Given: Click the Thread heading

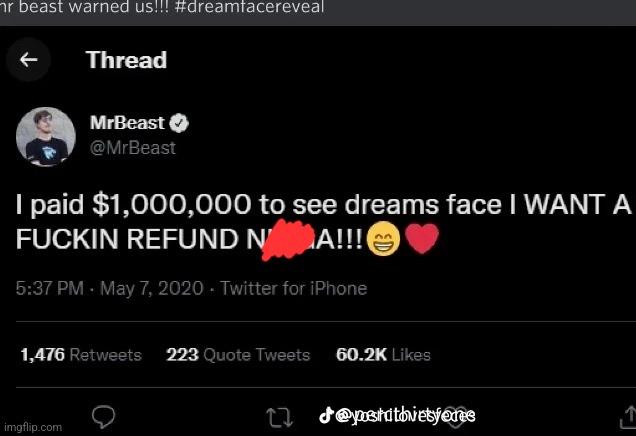Looking at the screenshot, I should pyautogui.click(x=126, y=60).
